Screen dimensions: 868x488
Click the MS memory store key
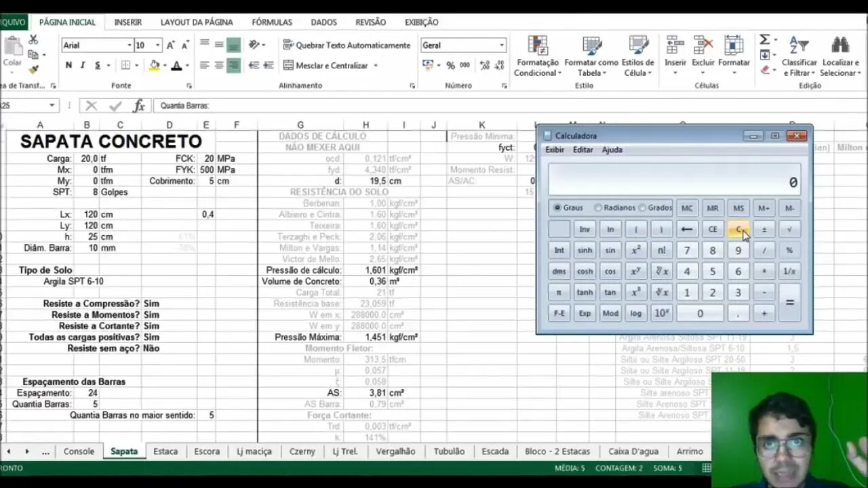click(738, 208)
